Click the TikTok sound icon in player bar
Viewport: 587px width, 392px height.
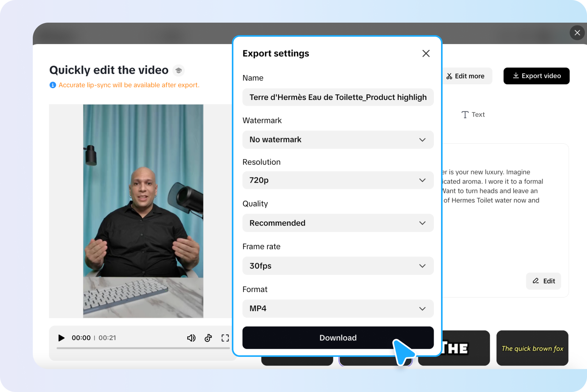(x=208, y=338)
